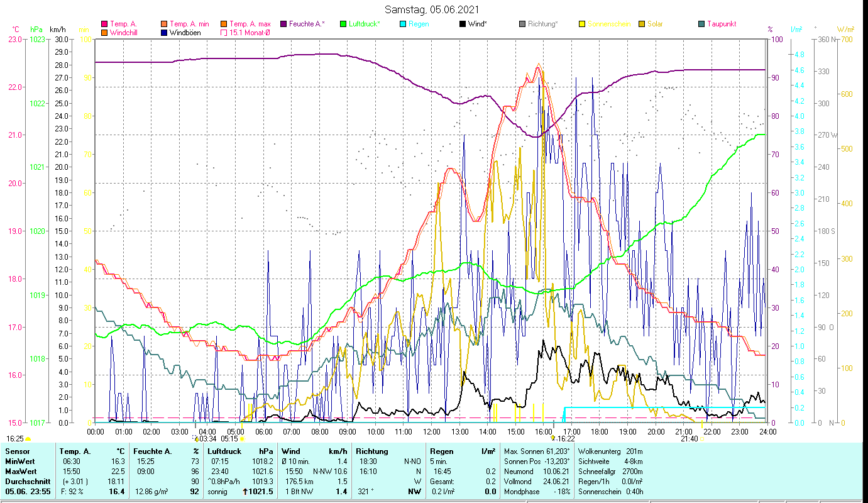Click the '15.1 Monat-Ø' legend label

click(250, 32)
